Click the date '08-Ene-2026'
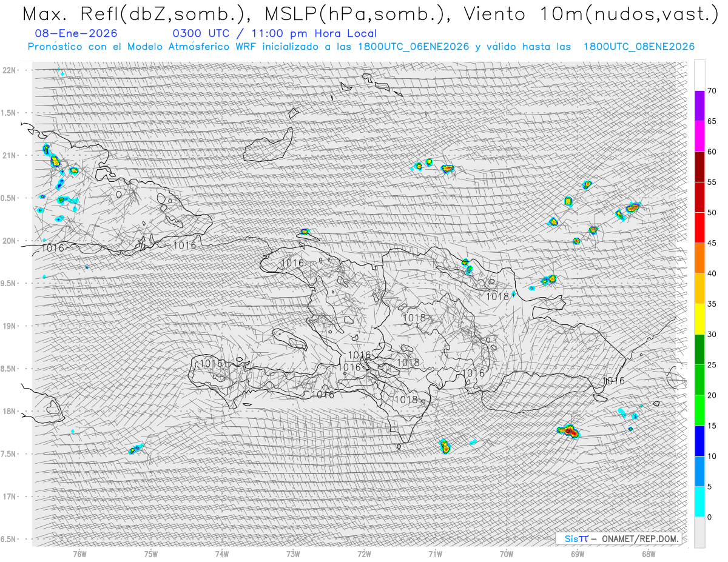Image resolution: width=728 pixels, height=562 pixels. click(76, 33)
